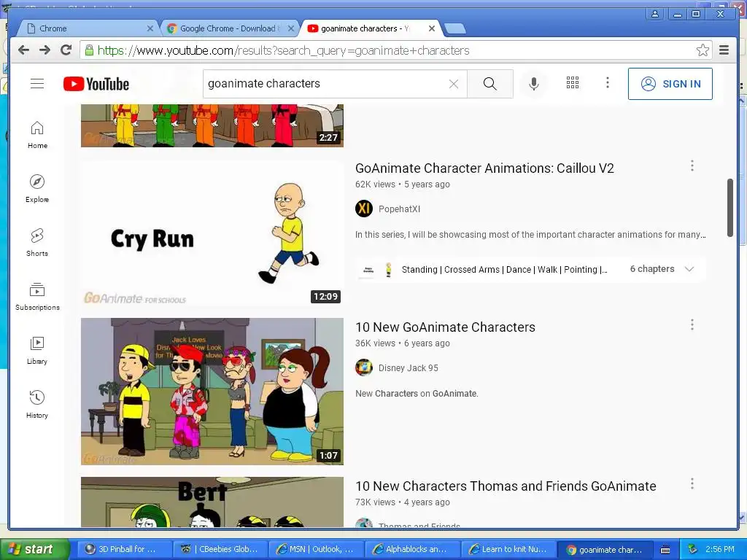Reload the page with the refresh icon
The width and height of the screenshot is (747, 560).
[x=66, y=50]
